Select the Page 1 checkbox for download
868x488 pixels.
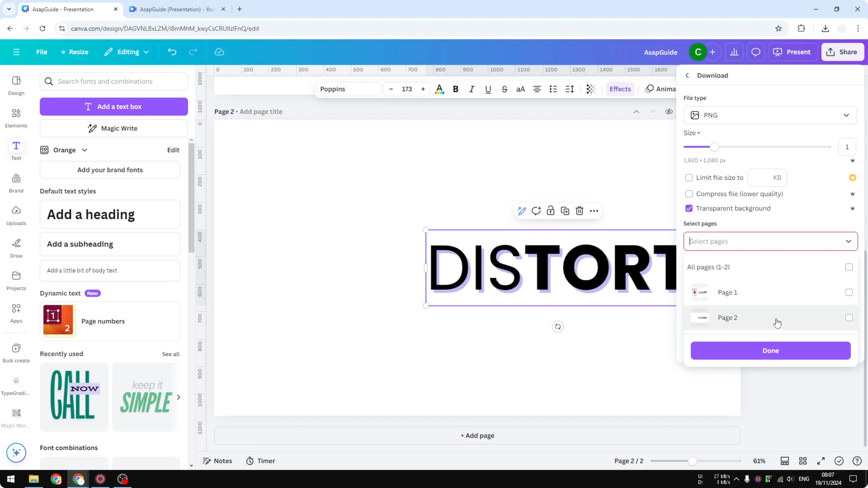click(x=848, y=292)
